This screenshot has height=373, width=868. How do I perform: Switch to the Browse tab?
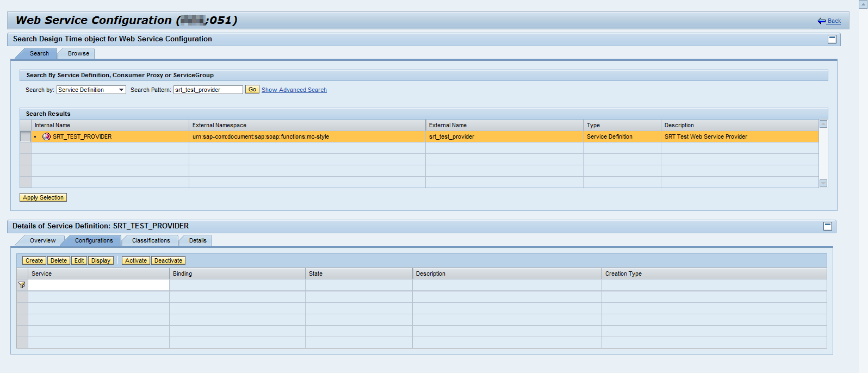point(78,53)
